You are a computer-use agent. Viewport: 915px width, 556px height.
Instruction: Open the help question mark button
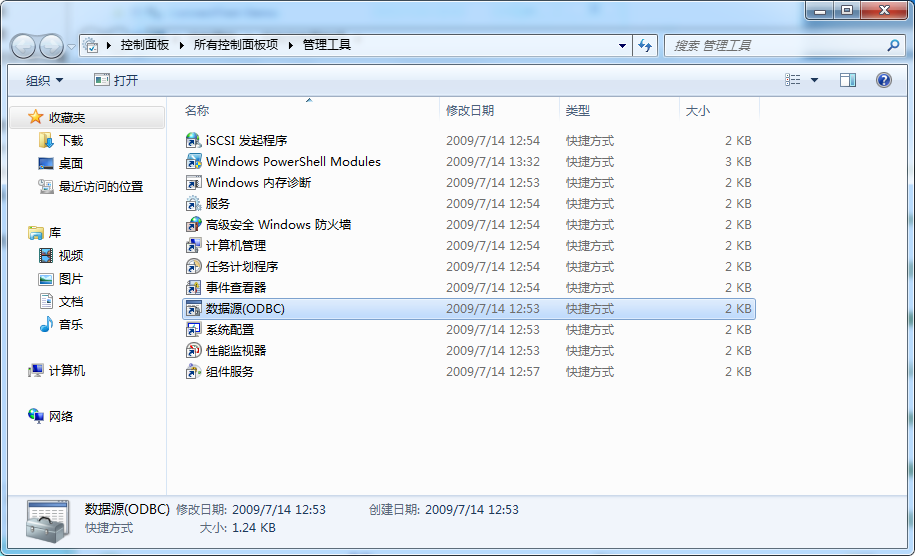[884, 80]
